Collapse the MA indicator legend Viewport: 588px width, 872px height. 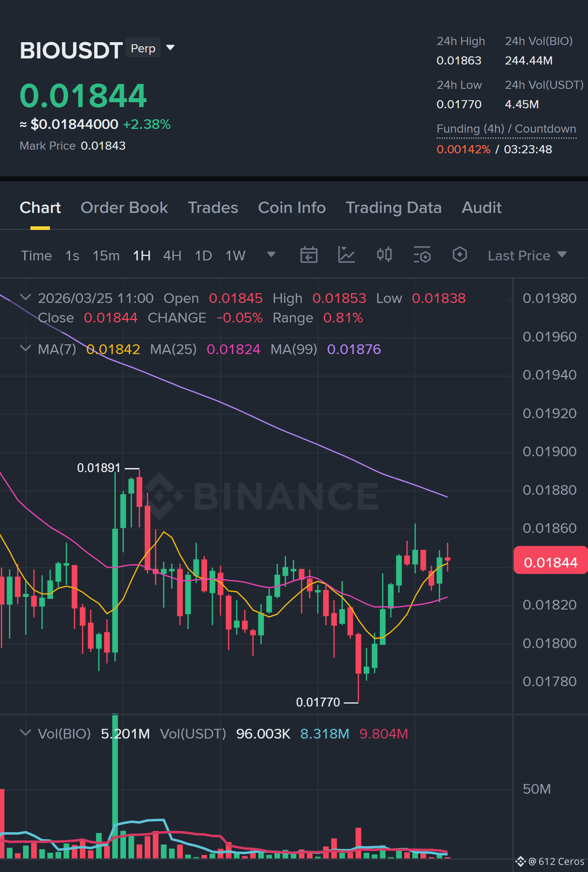click(x=25, y=348)
